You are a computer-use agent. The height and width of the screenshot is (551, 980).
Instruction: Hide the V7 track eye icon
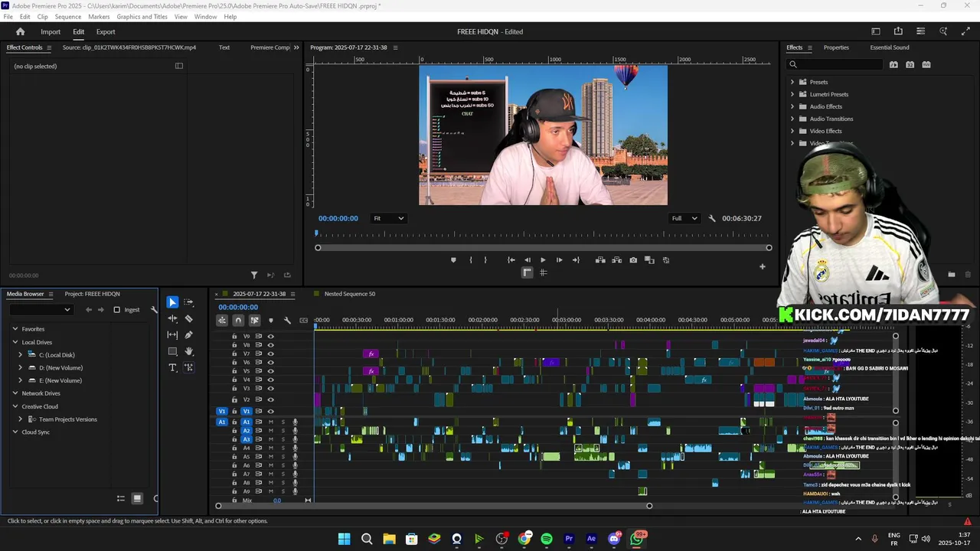point(270,354)
